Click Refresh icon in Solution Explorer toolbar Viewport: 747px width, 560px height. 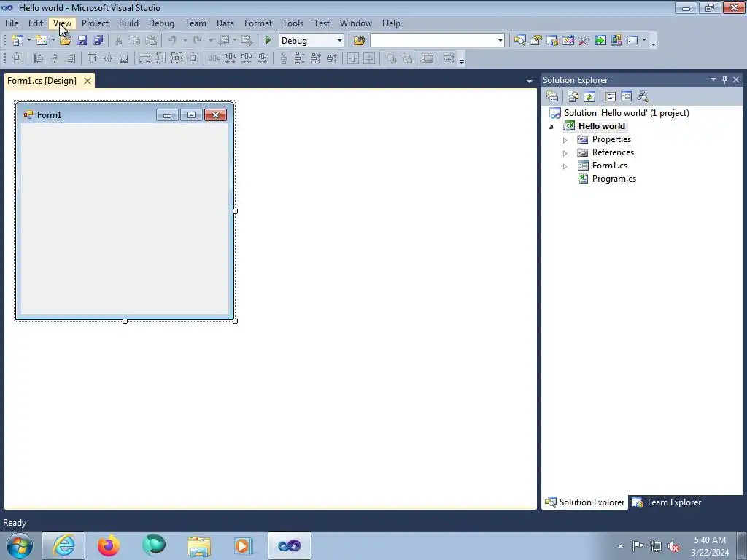point(589,97)
